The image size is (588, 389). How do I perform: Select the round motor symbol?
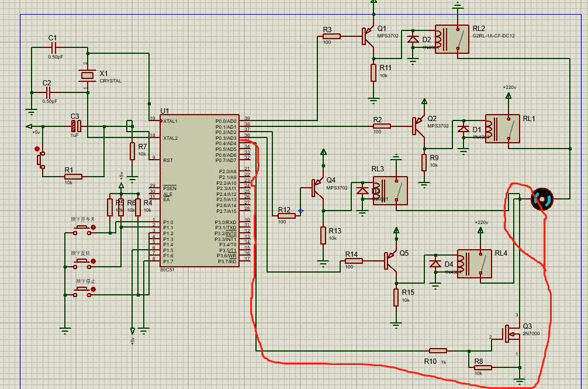(542, 199)
